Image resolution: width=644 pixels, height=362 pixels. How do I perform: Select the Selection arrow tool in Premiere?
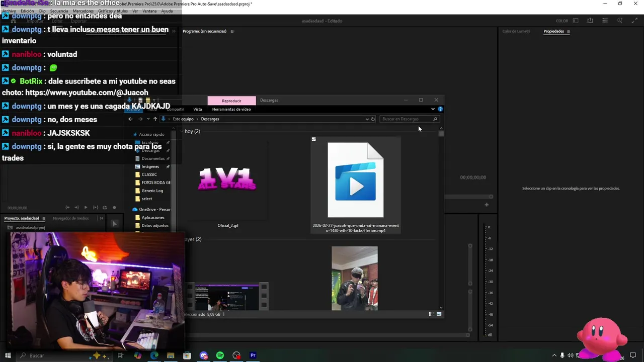(114, 224)
